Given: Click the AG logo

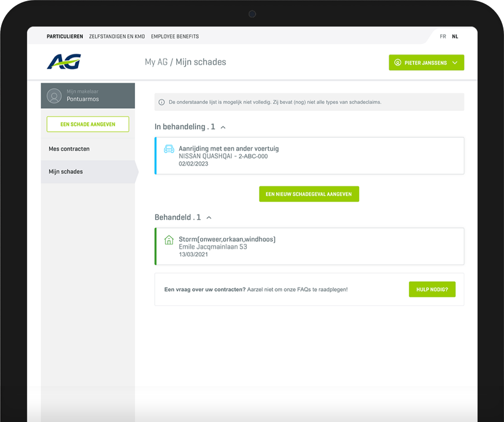Looking at the screenshot, I should point(64,61).
